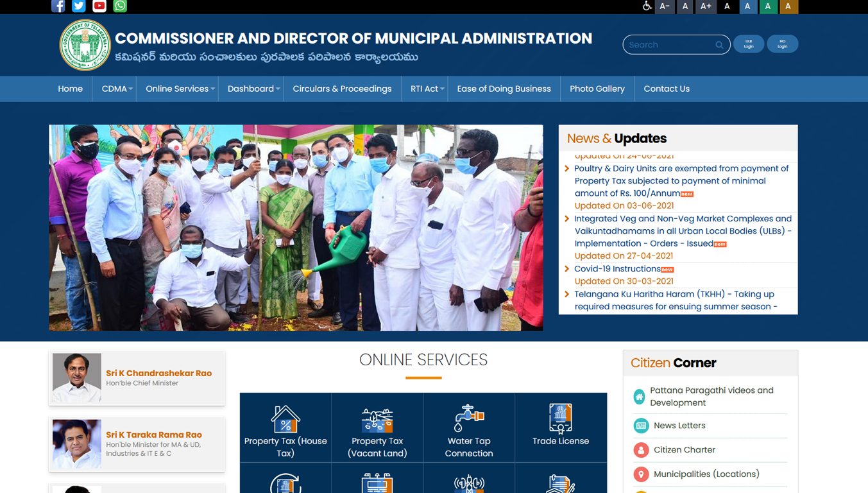This screenshot has width=868, height=493.
Task: Open Sri K Chandrashekar Rao name link
Action: [x=159, y=373]
